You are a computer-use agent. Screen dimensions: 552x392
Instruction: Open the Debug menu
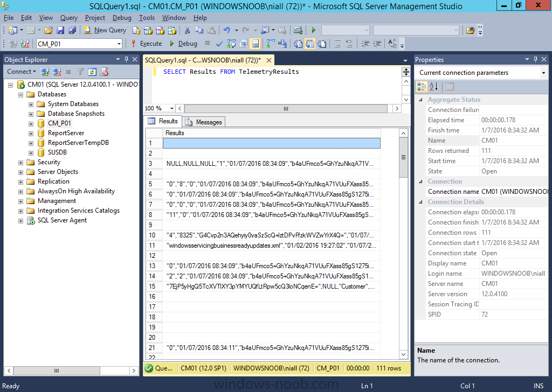pos(122,18)
